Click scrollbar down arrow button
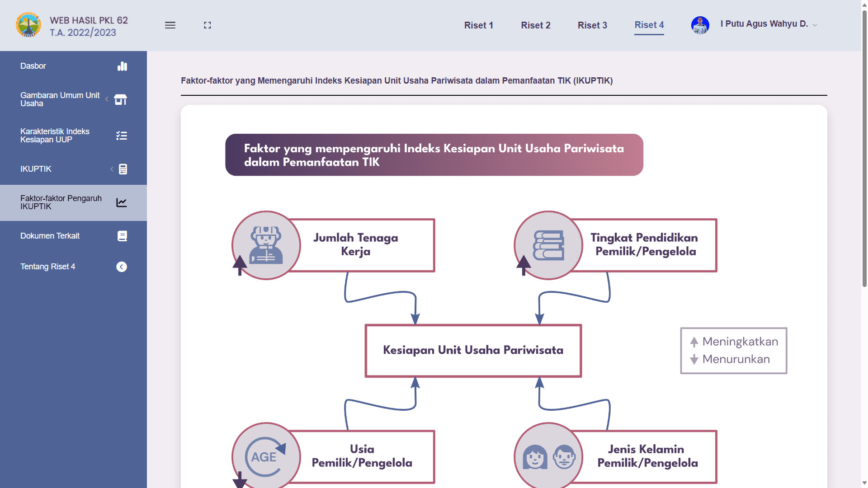This screenshot has height=488, width=868. [x=864, y=483]
